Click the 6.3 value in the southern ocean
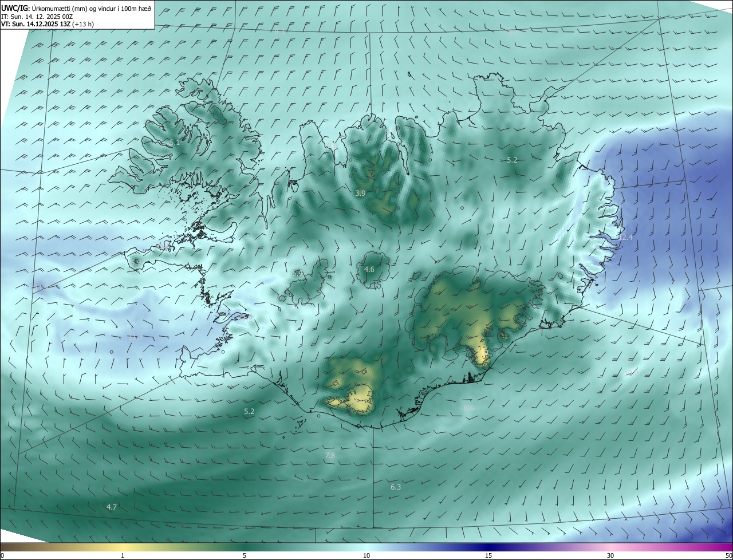Screen dimensions: 733x560 [396, 487]
